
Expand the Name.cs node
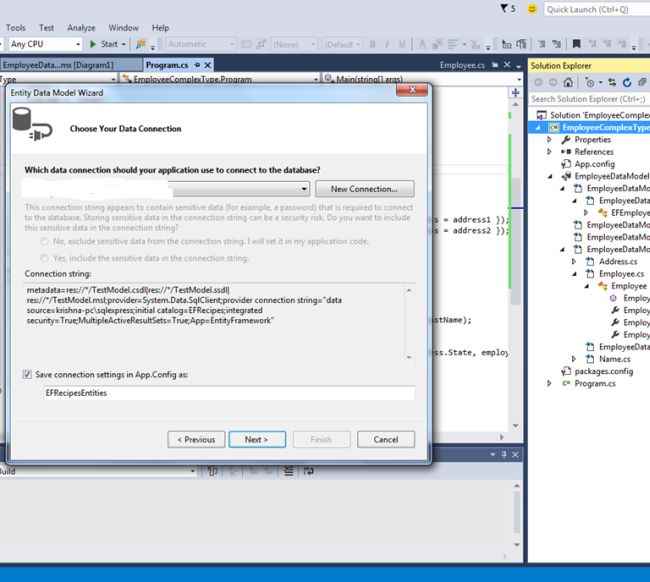pos(574,359)
